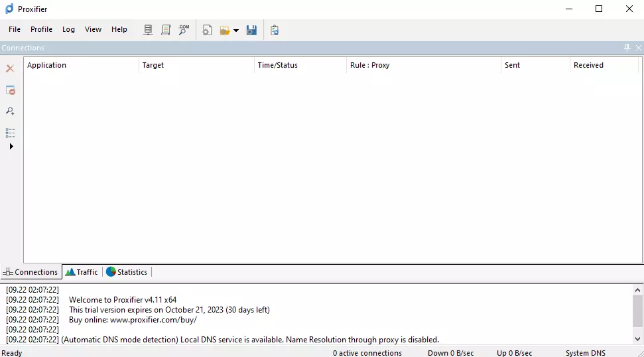Sort by Sent column header
The height and width of the screenshot is (357, 644).
pyautogui.click(x=536, y=65)
